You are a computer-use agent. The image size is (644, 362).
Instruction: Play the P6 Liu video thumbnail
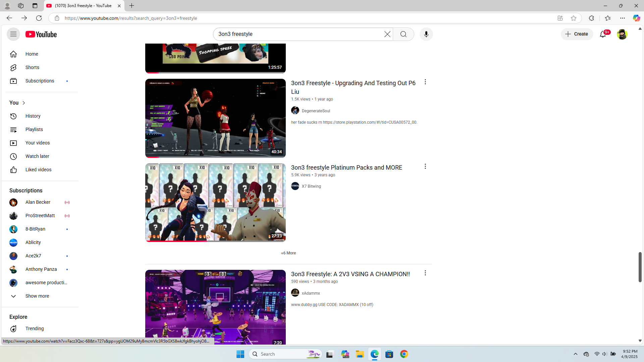tap(215, 118)
